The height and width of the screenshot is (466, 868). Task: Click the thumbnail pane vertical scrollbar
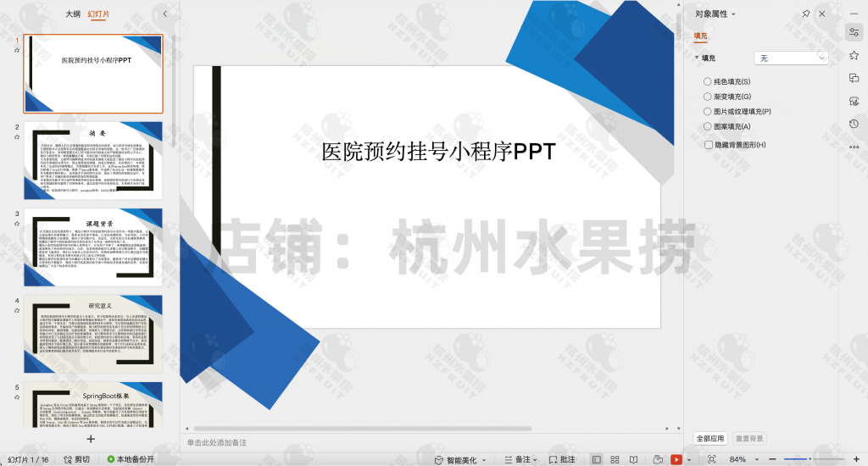click(173, 92)
